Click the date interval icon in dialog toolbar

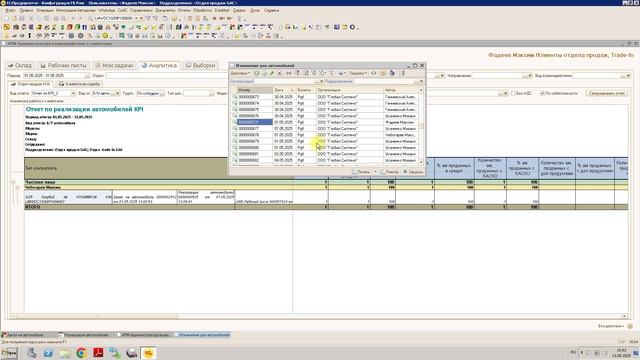coord(289,73)
